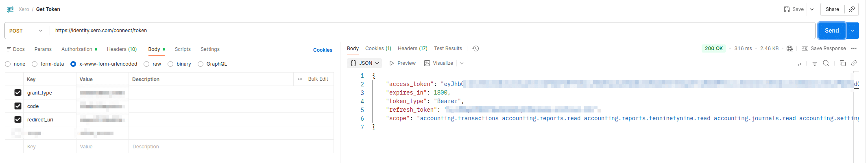Click the code key cell
The width and height of the screenshot is (868, 163).
(x=50, y=106)
